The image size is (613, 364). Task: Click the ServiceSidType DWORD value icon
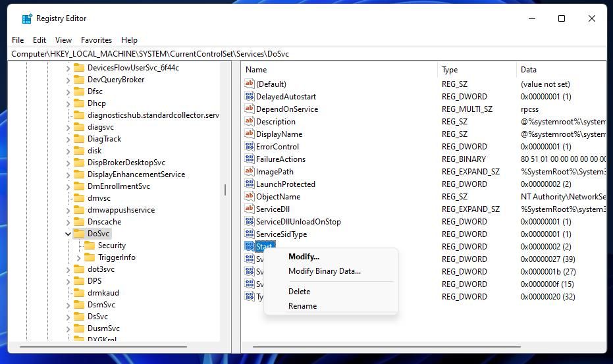(x=249, y=234)
